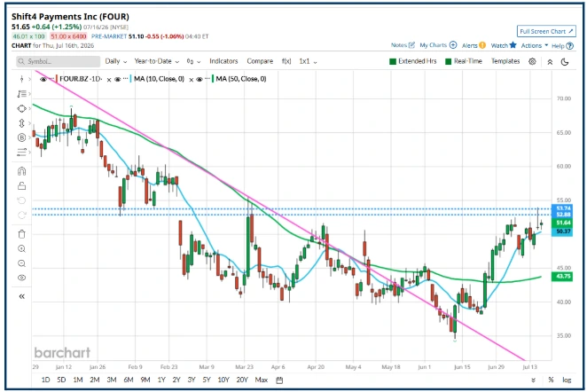Click the Symbol search field

coord(58,61)
